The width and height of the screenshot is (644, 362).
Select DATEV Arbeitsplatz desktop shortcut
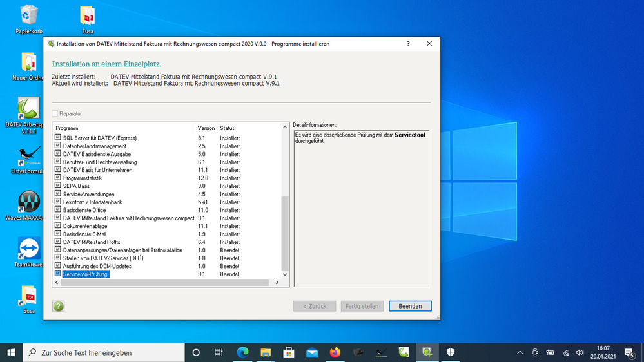click(27, 115)
